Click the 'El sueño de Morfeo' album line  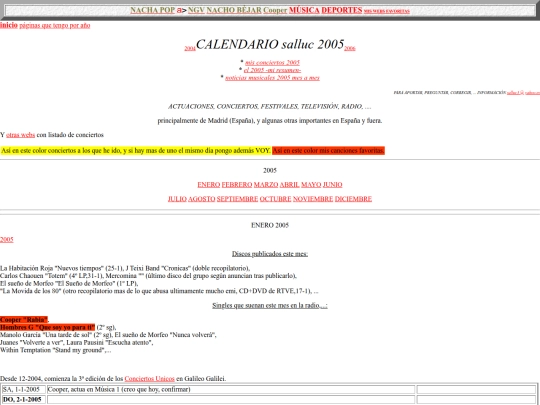point(69,283)
